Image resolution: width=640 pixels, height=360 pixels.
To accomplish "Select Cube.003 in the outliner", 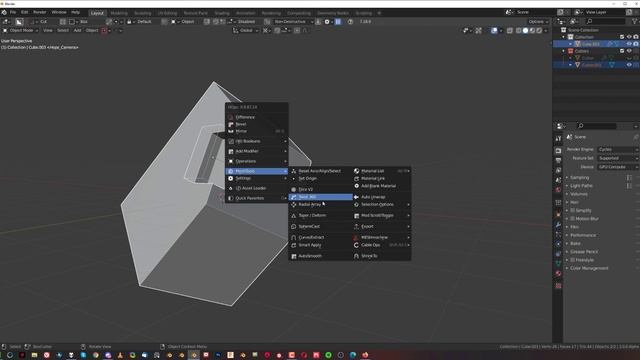I will pos(591,44).
